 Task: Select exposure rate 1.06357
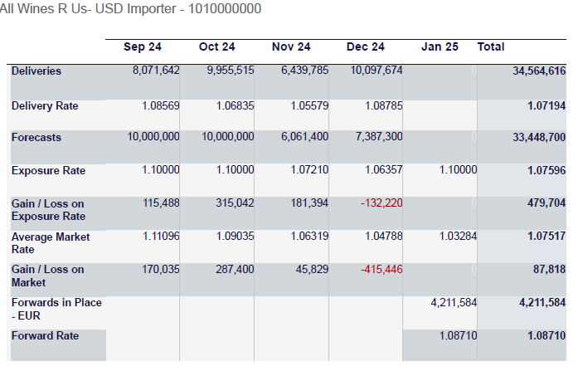(x=384, y=170)
